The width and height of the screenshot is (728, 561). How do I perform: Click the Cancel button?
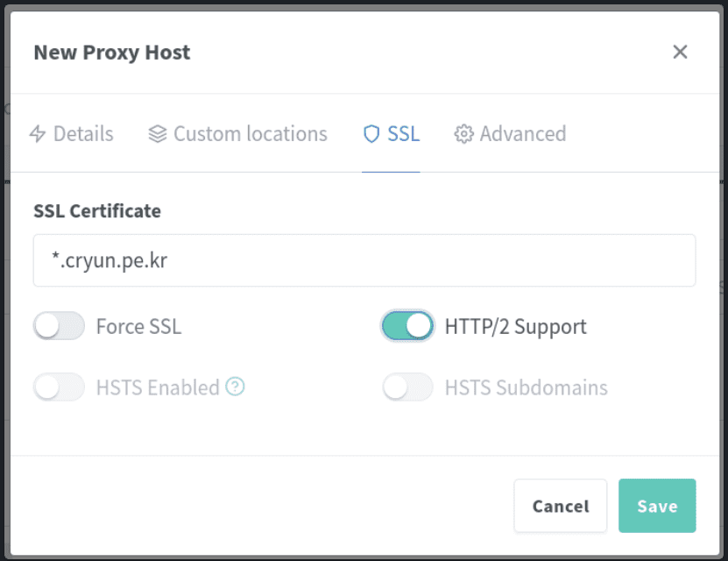[561, 506]
